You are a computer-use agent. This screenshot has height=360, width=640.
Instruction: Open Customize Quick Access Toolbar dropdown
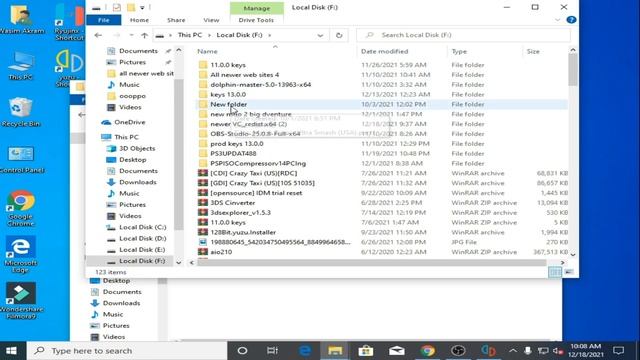point(142,7)
